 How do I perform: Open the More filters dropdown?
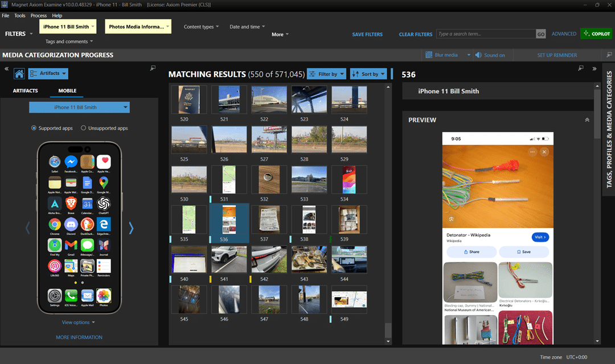(280, 35)
